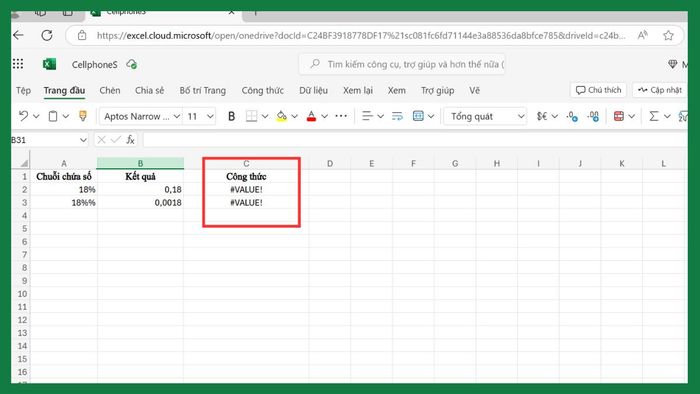Screen dimensions: 700x394
Task: Select cell B3 containing 0,0018
Action: pos(140,203)
